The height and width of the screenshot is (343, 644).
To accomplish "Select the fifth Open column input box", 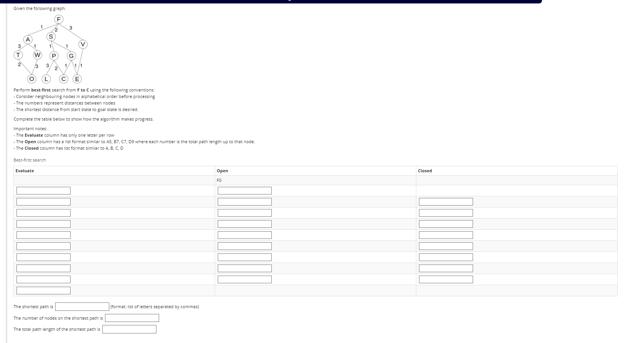I will pos(245,235).
